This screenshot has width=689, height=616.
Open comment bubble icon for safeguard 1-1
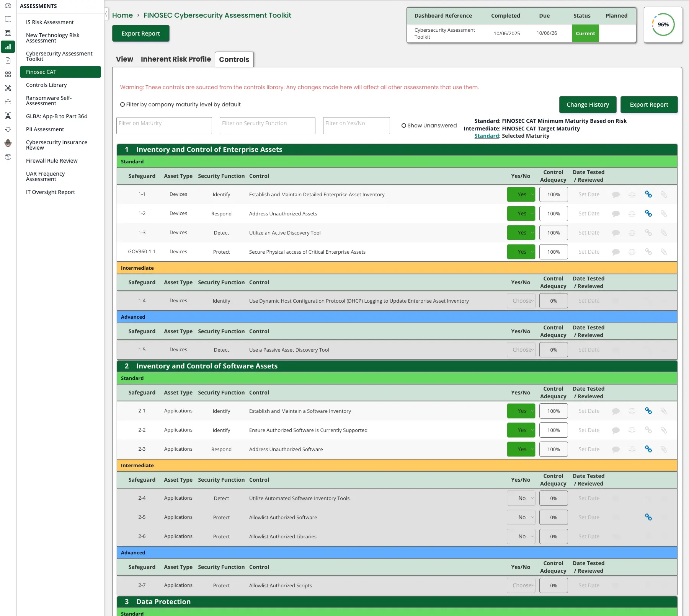[616, 195]
